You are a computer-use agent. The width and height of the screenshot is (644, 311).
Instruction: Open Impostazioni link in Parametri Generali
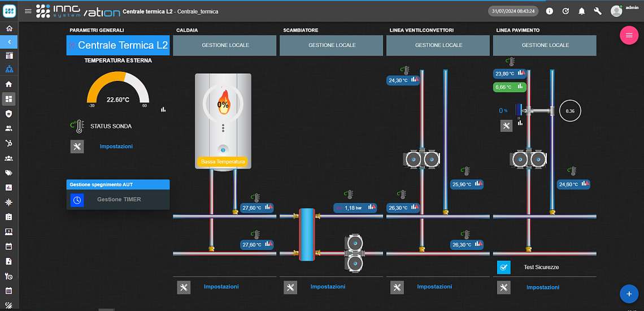pyautogui.click(x=116, y=146)
